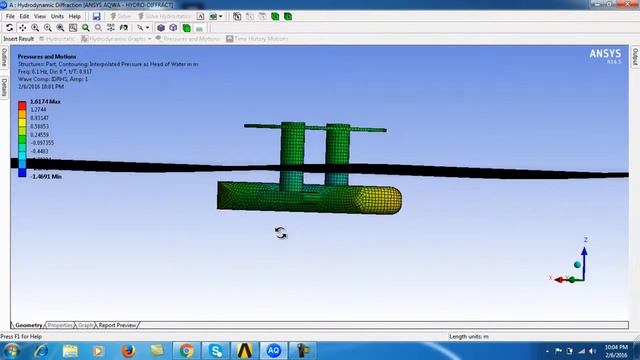Viewport: 640px width, 360px height.
Task: Click the yellow legend color swatch
Action: tap(22, 122)
